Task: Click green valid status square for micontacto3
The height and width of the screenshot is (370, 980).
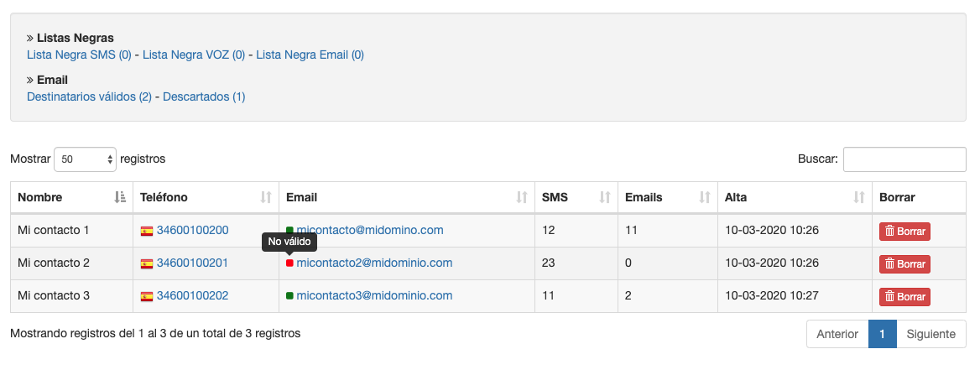Action: [289, 296]
